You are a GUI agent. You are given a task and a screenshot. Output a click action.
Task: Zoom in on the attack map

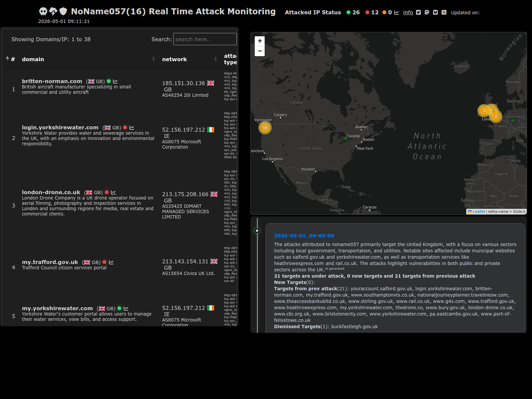pos(260,41)
